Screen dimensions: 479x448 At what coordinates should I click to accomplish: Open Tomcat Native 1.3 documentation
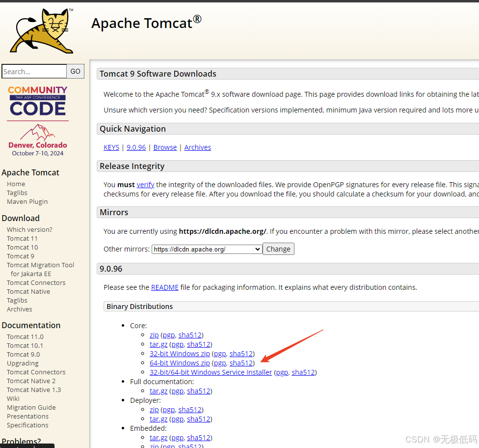tap(34, 390)
